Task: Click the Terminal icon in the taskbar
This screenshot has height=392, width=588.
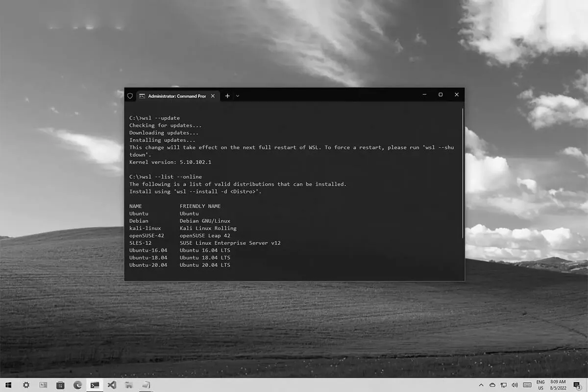Action: (x=95, y=385)
